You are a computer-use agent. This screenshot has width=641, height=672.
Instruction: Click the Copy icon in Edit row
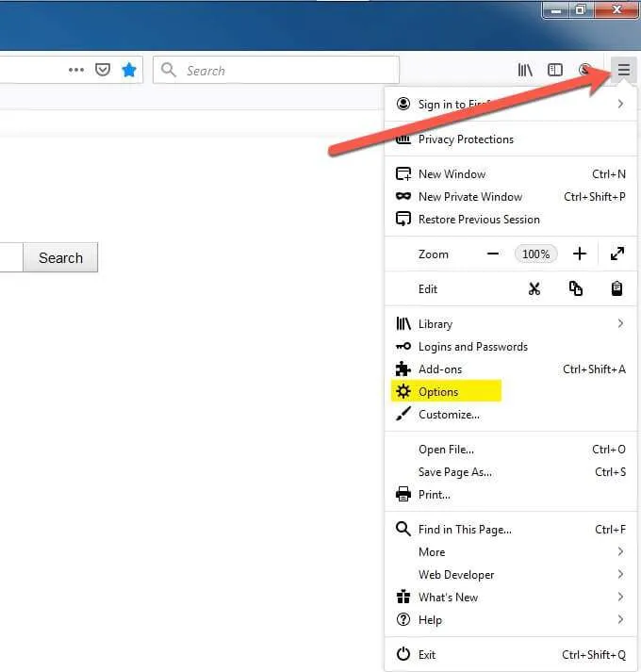(x=575, y=288)
